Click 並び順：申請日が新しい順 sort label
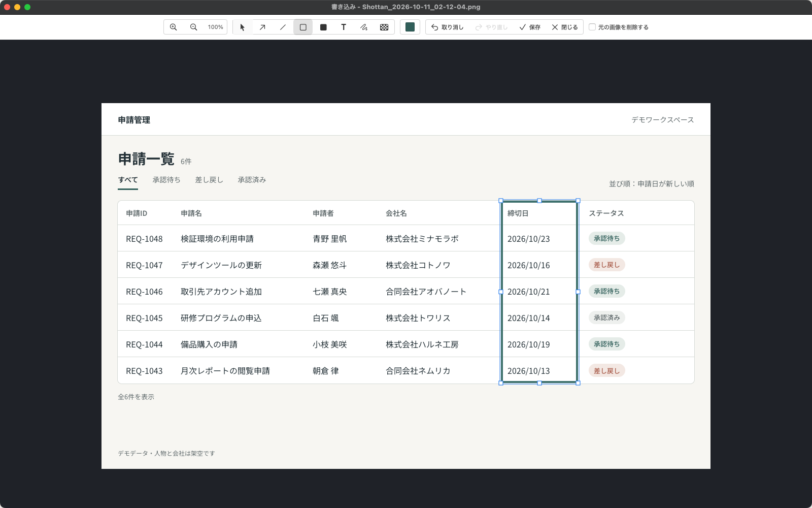Viewport: 812px width, 508px height. (x=652, y=184)
